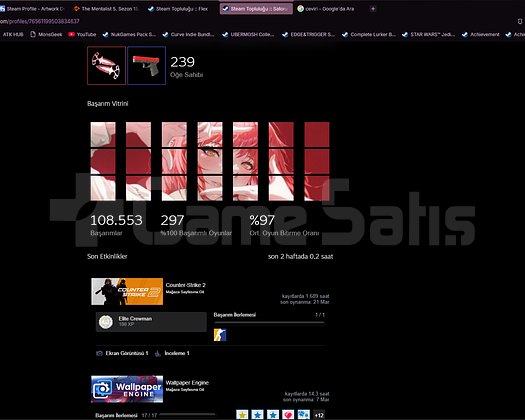
Task: Click the heart achievement icon for Wallpaper Engine
Action: click(x=288, y=415)
